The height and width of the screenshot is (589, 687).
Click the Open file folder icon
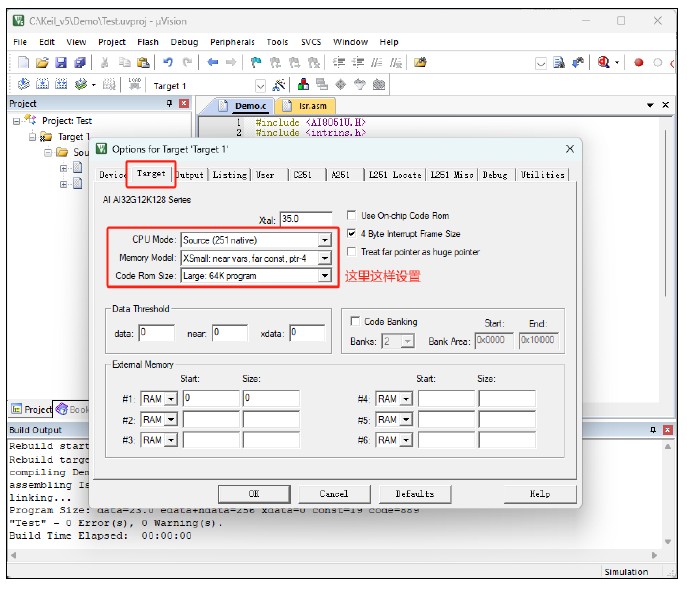pos(42,63)
